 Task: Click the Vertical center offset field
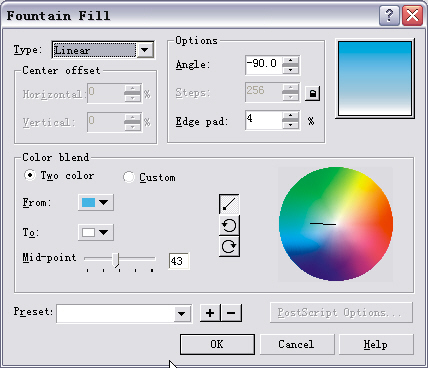pyautogui.click(x=106, y=122)
